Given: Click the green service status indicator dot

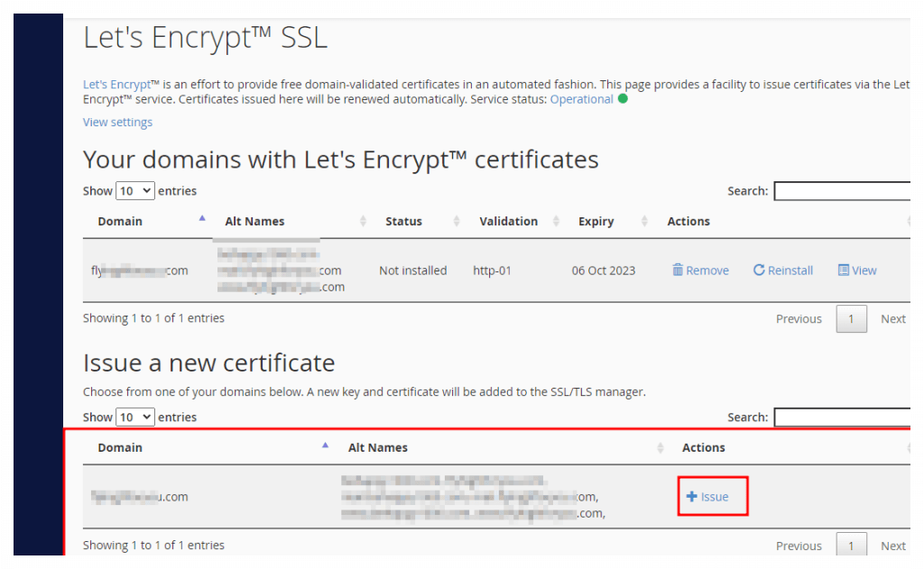Looking at the screenshot, I should [x=623, y=98].
